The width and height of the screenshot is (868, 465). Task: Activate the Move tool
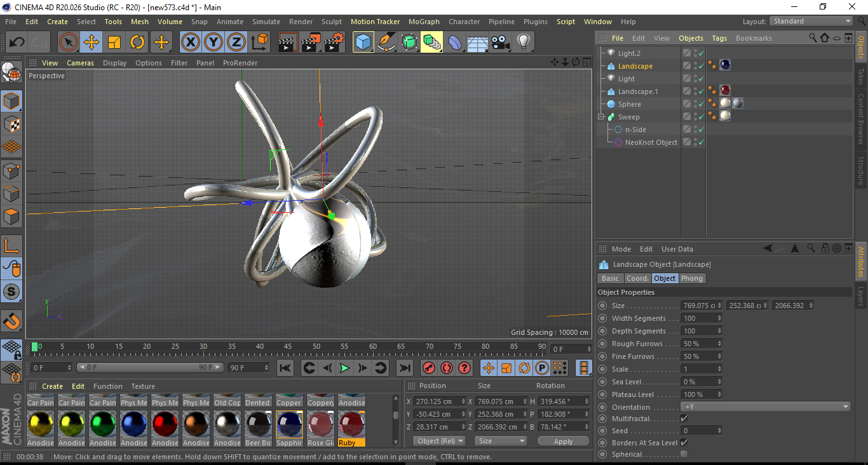click(92, 43)
